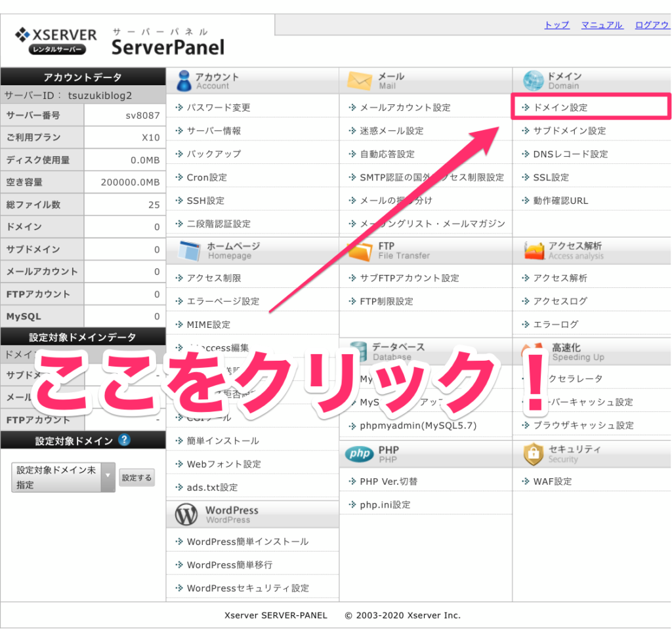Click the blue help question mark icon
672x629 pixels.
click(124, 439)
